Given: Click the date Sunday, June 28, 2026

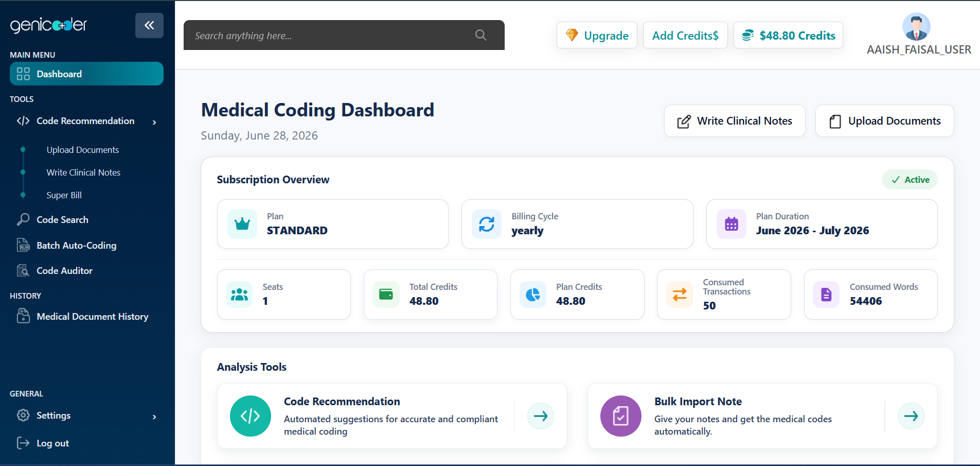Looking at the screenshot, I should point(259,135).
